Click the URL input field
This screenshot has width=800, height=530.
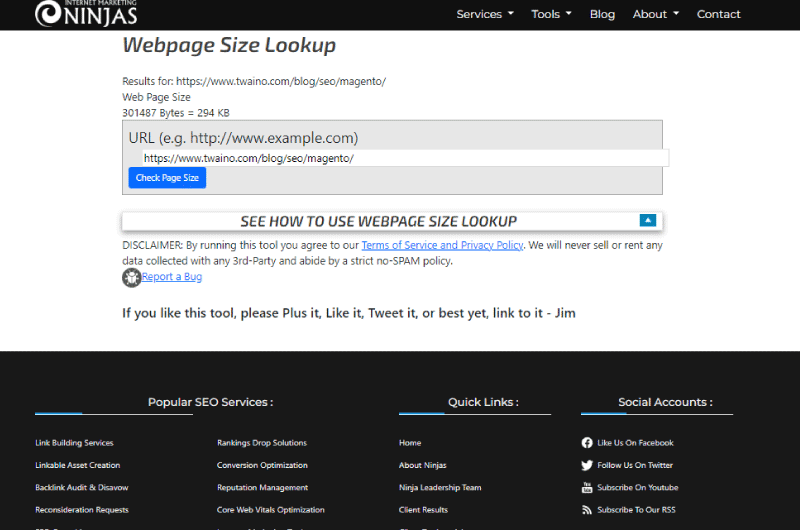coord(405,158)
